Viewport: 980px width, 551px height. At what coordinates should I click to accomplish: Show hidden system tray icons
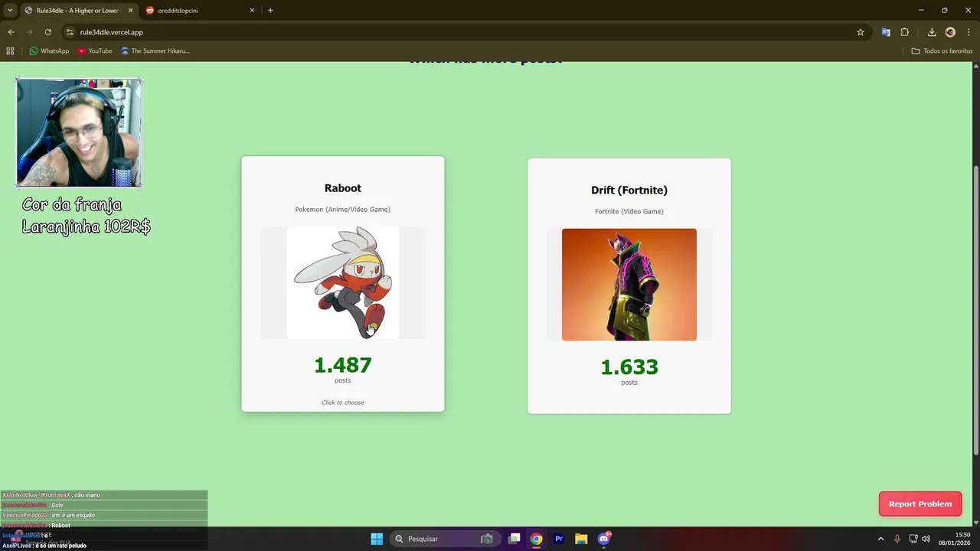click(880, 539)
